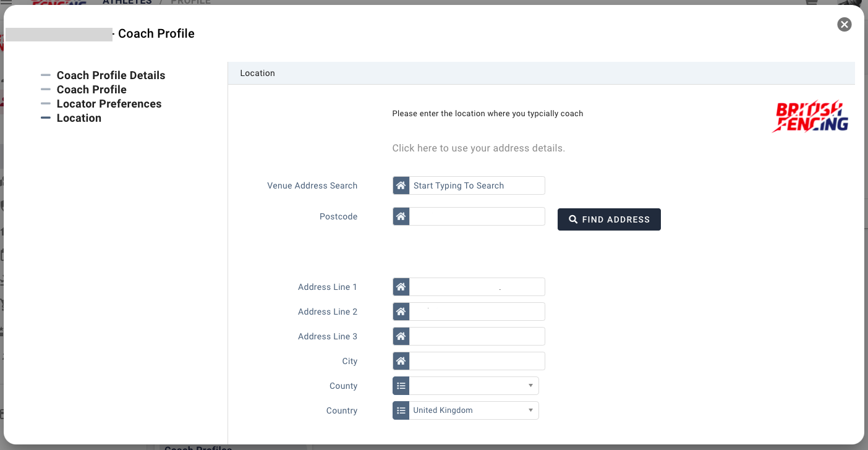Click the home icon beside Postcode field
Image resolution: width=868 pixels, height=450 pixels.
(x=401, y=216)
